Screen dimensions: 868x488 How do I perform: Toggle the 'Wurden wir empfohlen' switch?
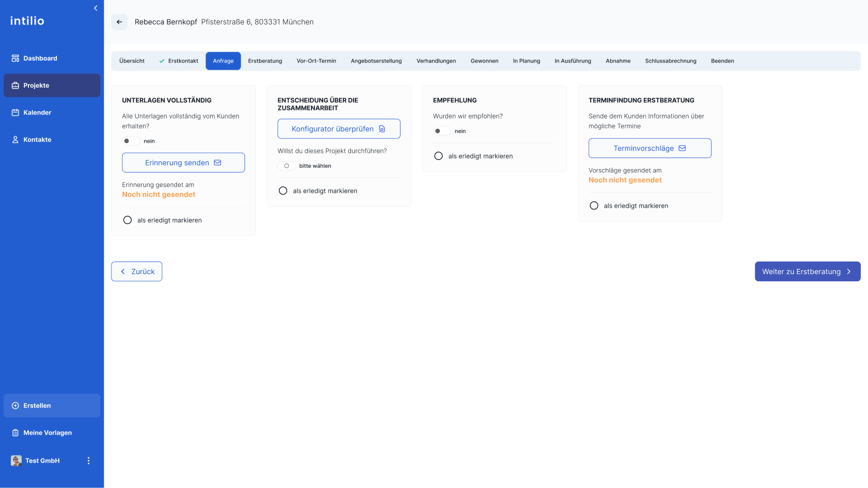(442, 131)
